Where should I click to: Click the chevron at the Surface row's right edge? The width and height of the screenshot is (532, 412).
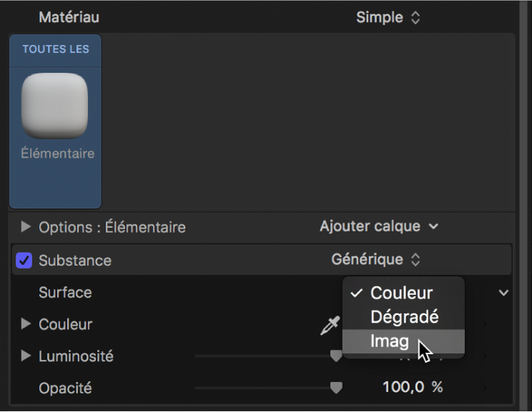(503, 293)
